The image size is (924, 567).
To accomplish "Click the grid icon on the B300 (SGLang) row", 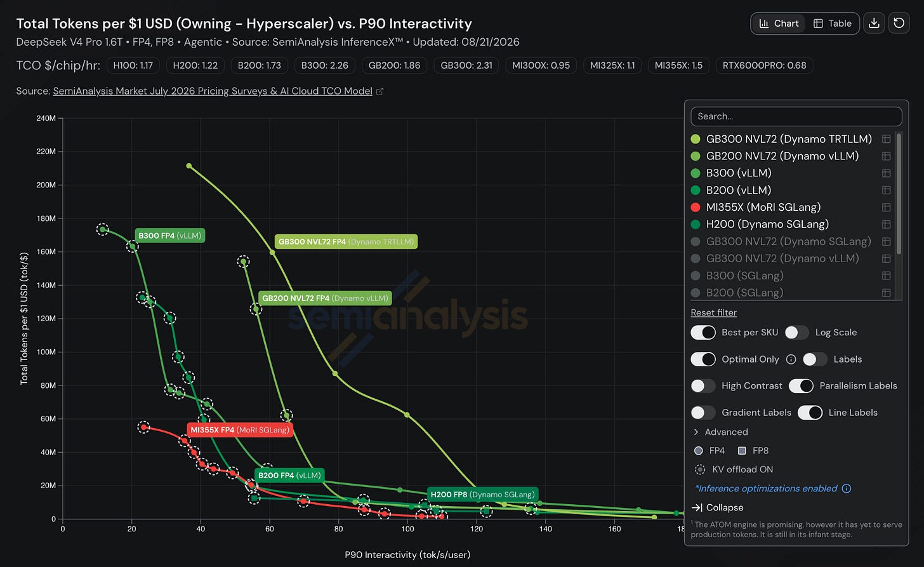I will pyautogui.click(x=887, y=276).
